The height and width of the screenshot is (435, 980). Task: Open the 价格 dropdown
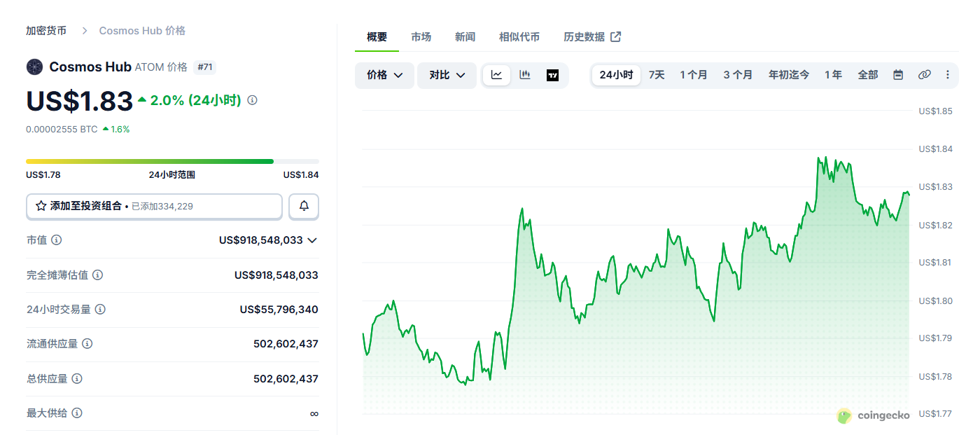click(x=385, y=75)
